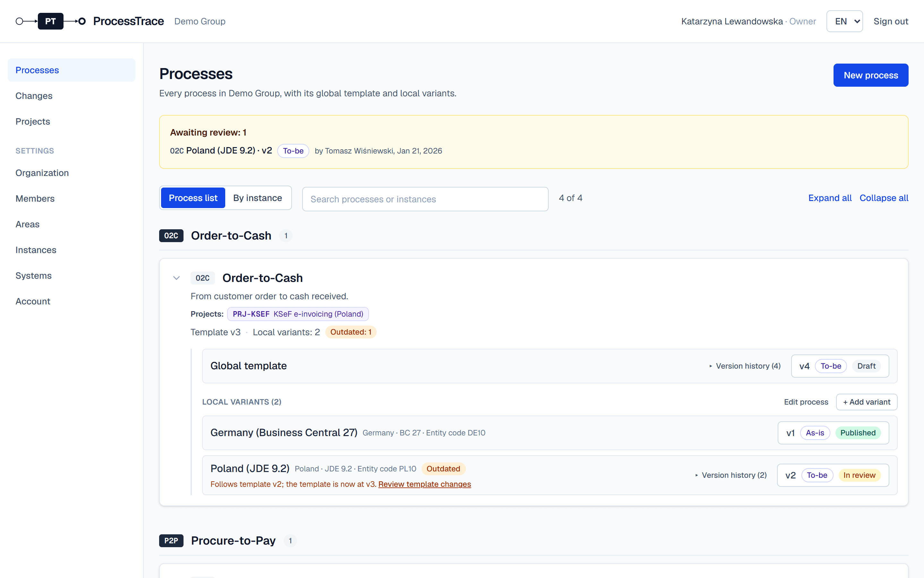The height and width of the screenshot is (578, 924).
Task: Click the P2P Procure-to-Pay area heading
Action: point(233,540)
